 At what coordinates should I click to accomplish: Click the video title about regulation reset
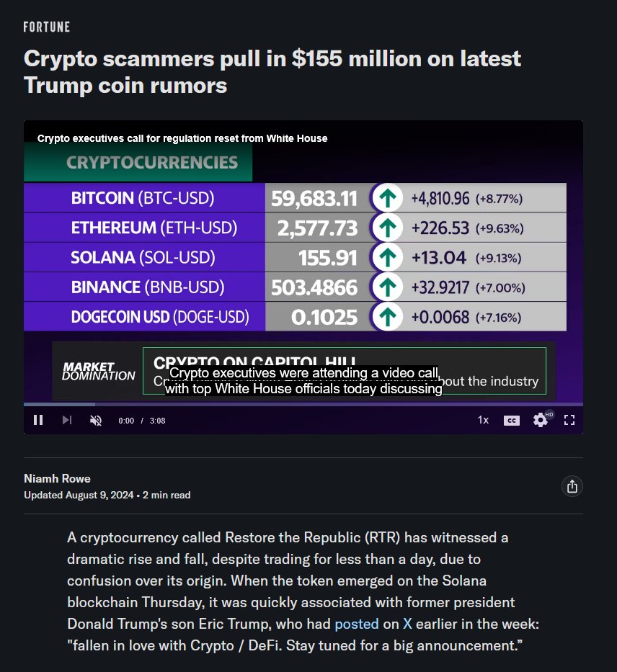[x=182, y=138]
